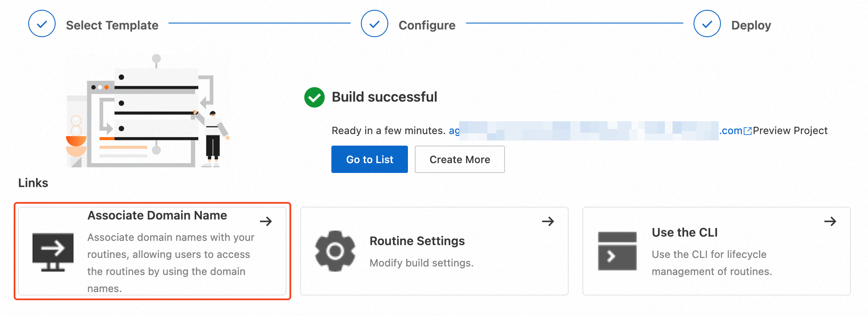
Task: Click the Select Template step checkmark circle
Action: [x=42, y=24]
